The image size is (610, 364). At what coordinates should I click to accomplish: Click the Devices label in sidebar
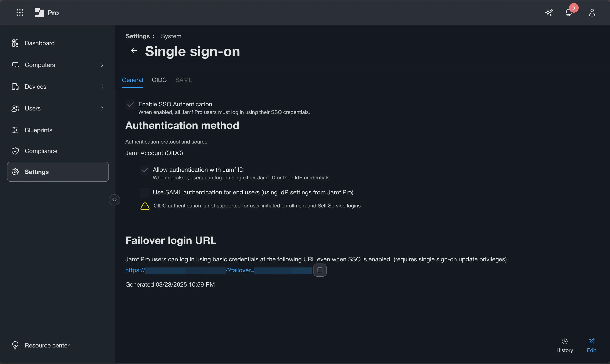(x=36, y=87)
